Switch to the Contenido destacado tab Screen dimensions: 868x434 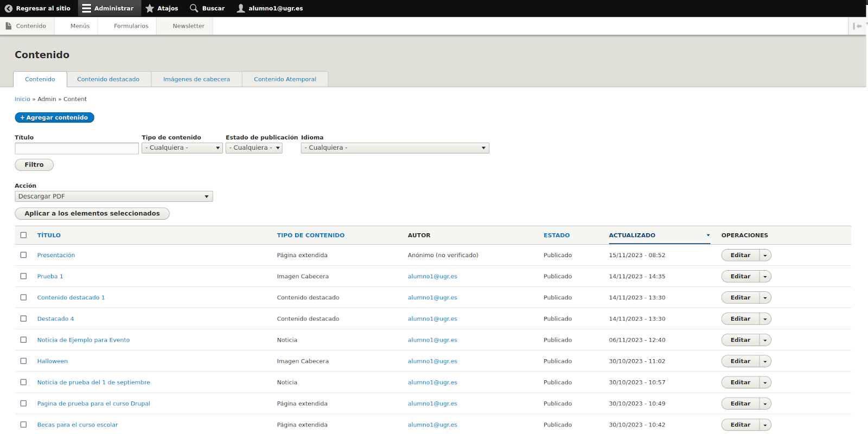point(108,79)
